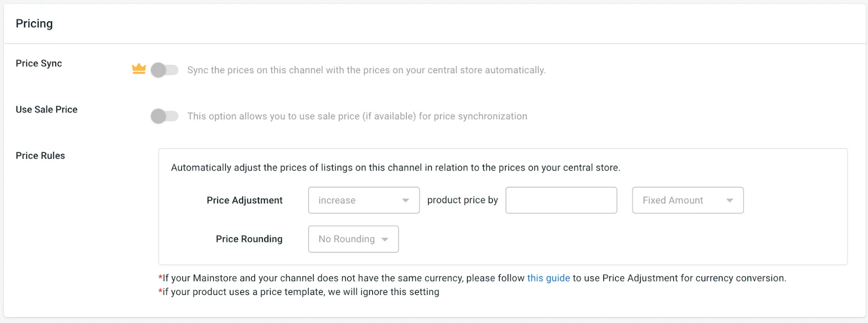This screenshot has width=868, height=323.
Task: Open the 'this guide' currency conversion link
Action: pos(548,278)
